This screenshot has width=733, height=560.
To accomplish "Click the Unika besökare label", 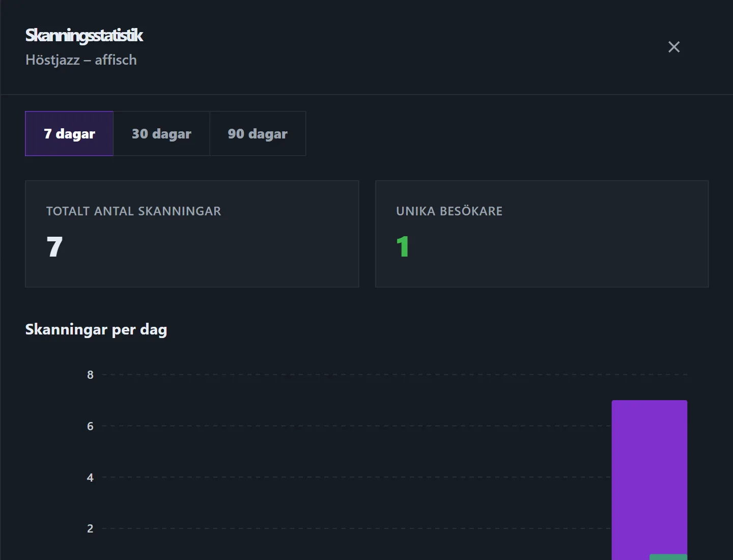I will pos(449,211).
